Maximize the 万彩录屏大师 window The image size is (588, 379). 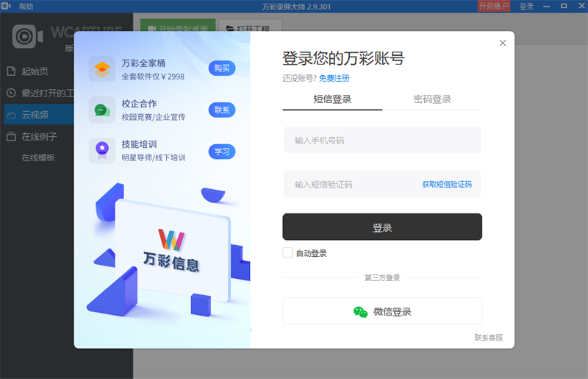pos(564,6)
